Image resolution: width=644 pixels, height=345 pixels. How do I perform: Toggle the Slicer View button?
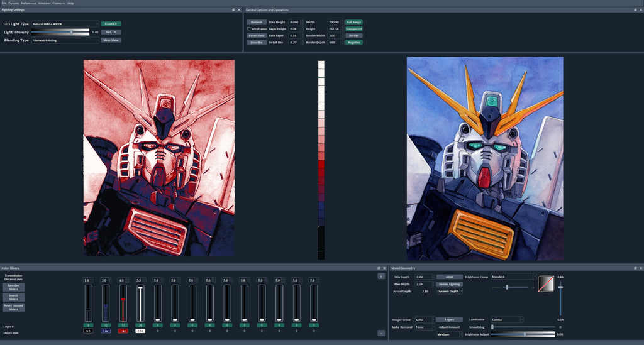pyautogui.click(x=111, y=40)
